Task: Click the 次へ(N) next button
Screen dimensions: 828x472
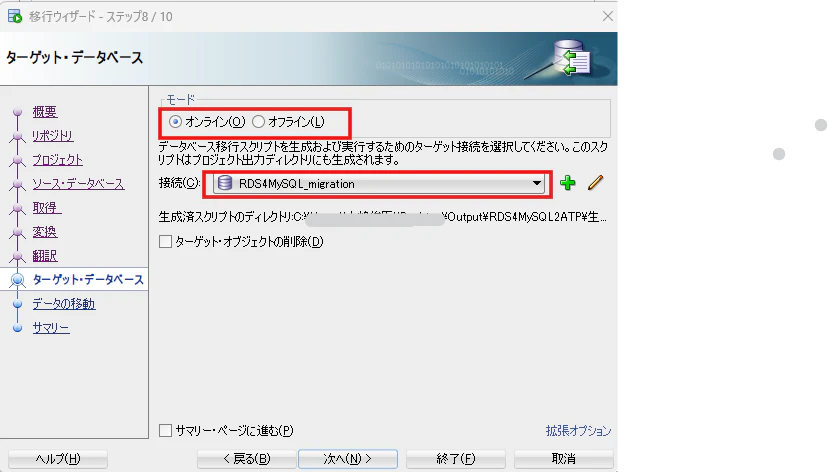Action: click(348, 459)
